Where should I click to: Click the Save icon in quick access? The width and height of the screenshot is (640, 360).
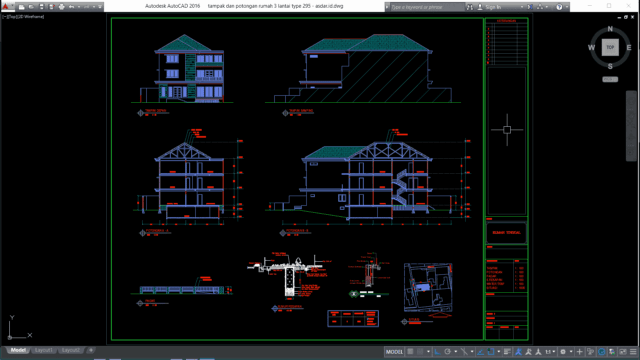41,7
